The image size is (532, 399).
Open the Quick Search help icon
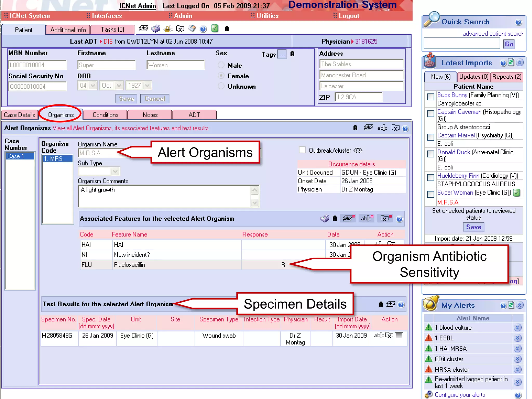pos(518,22)
